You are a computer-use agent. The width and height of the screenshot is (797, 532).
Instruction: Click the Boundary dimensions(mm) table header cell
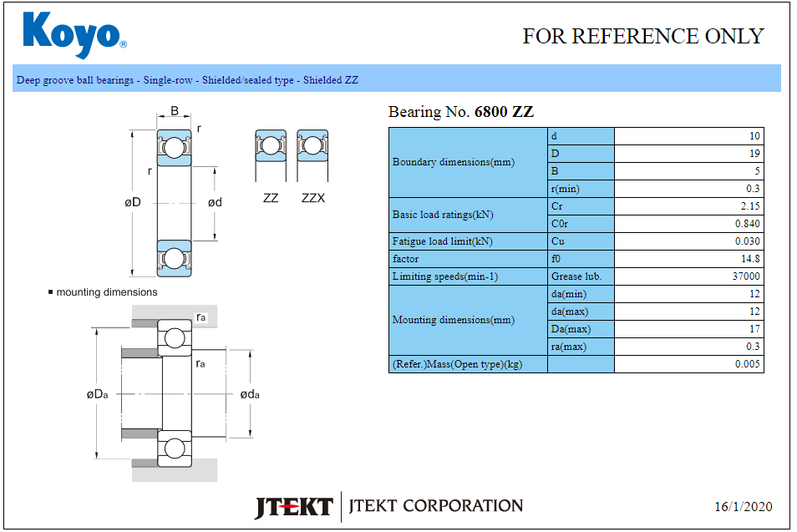pyautogui.click(x=454, y=162)
